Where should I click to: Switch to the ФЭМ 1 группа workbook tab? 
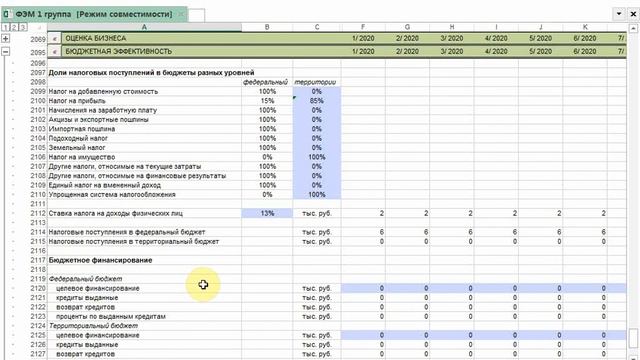94,14
